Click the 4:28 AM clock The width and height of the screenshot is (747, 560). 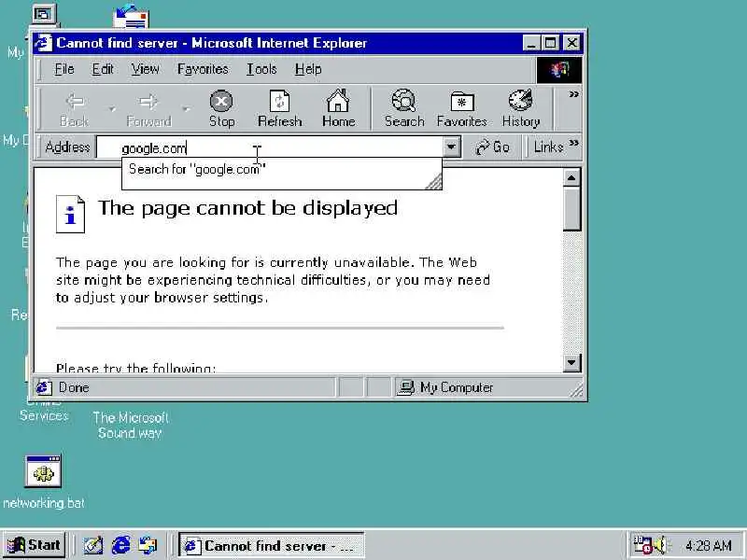pos(709,545)
